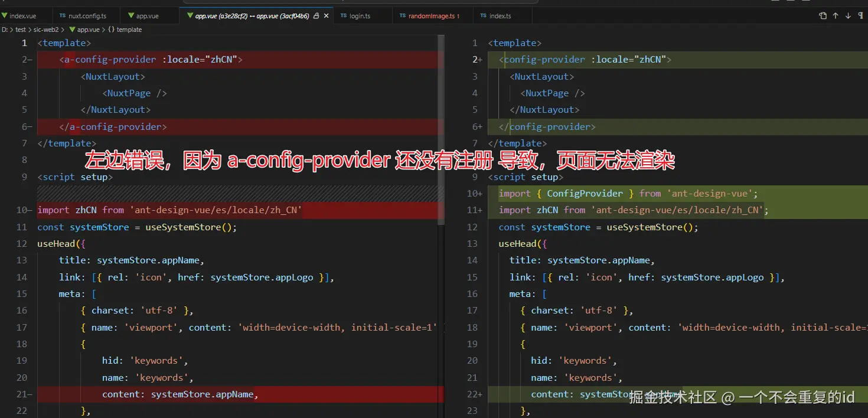The height and width of the screenshot is (418, 868).
Task: Open the file from the diff toolbar
Action: pyautogui.click(x=823, y=16)
